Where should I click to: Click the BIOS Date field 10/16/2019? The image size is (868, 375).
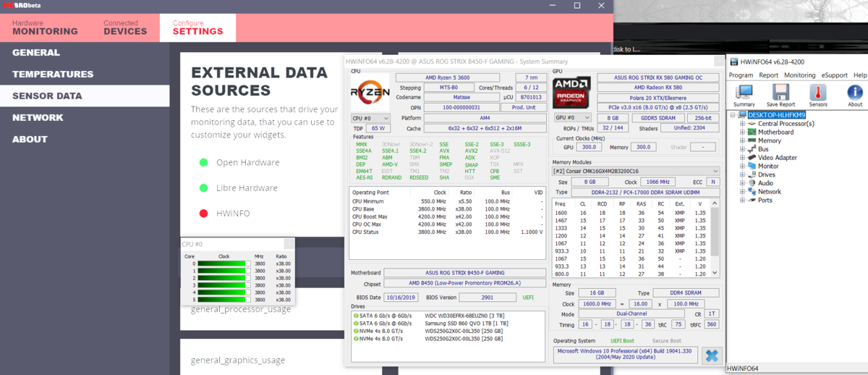(401, 297)
